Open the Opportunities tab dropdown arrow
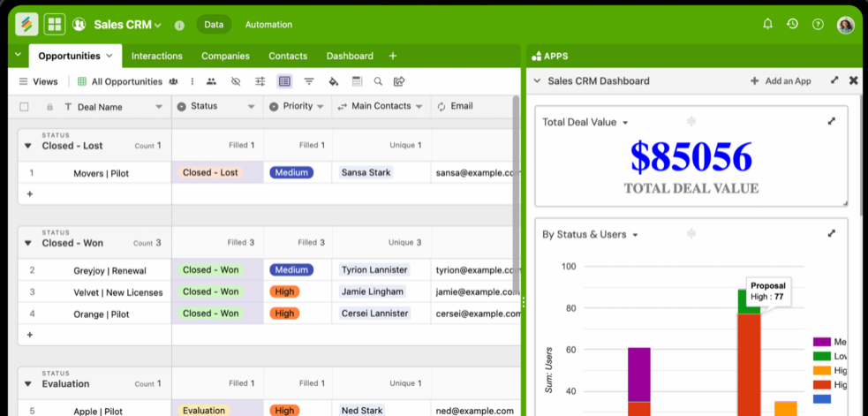The height and width of the screenshot is (416, 868). click(x=109, y=56)
